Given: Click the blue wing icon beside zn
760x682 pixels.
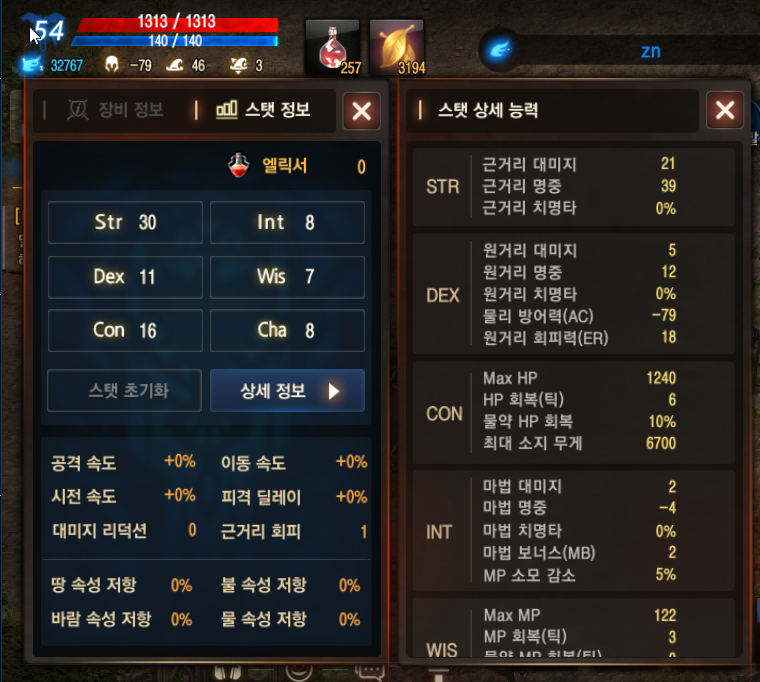Looking at the screenshot, I should click(499, 49).
